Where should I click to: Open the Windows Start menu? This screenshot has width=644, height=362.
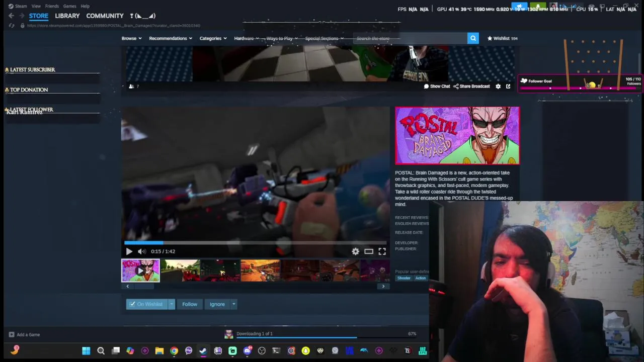[86, 351]
